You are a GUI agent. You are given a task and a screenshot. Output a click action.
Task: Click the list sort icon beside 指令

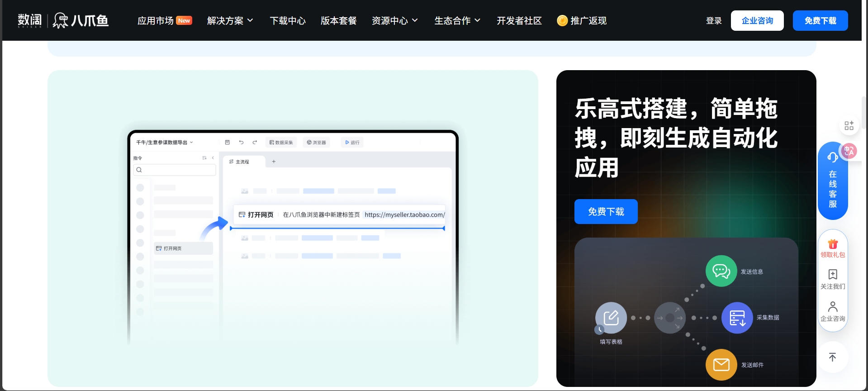pos(204,158)
